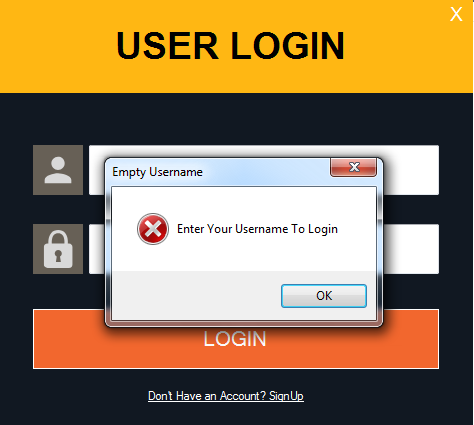Close the login window with the white X
The height and width of the screenshot is (425, 474).
pos(456,14)
